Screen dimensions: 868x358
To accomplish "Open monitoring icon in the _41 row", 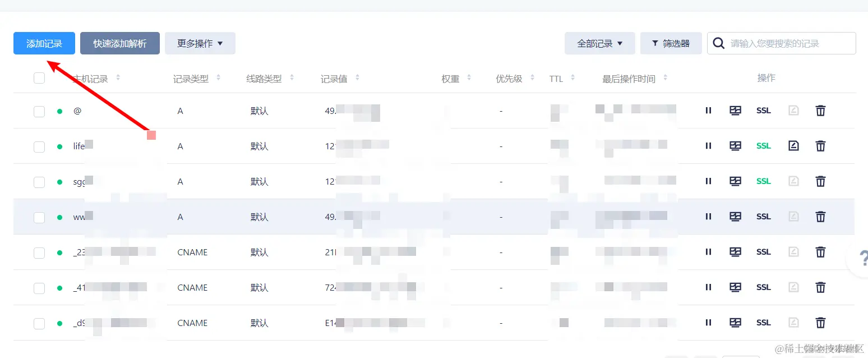I will pyautogui.click(x=735, y=287).
